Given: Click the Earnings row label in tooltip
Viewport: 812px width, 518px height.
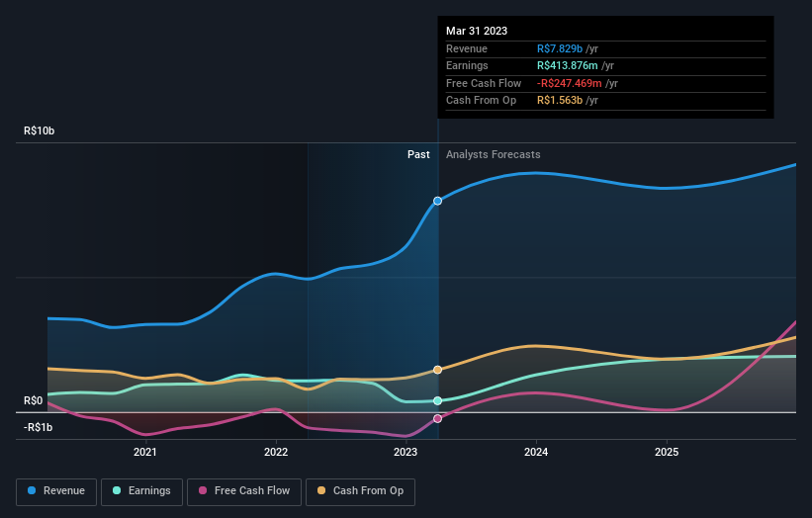Looking at the screenshot, I should coord(467,65).
